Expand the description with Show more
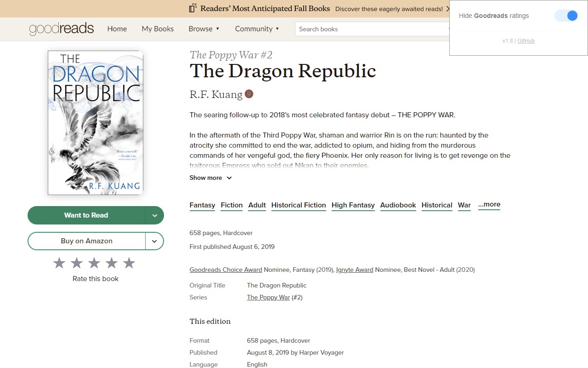Screen dimensions: 588x368 (x=210, y=178)
